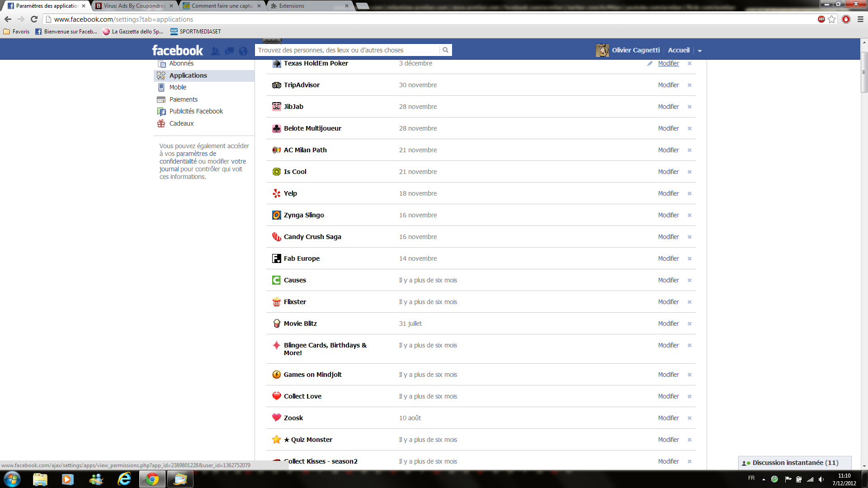
Task: Remove Collect Love app with X
Action: 689,396
